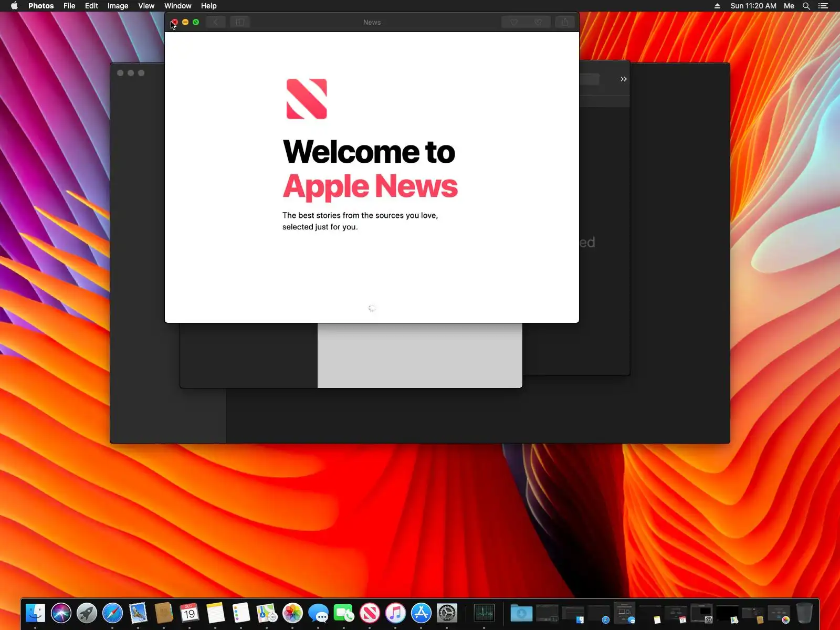
Task: Open Spotlight search magnifier
Action: point(806,6)
